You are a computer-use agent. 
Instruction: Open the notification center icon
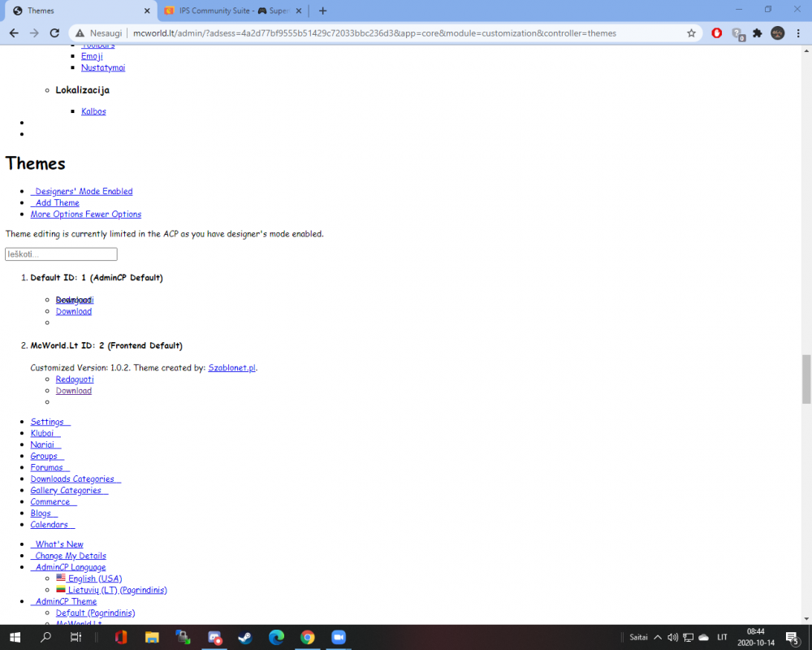[x=792, y=638]
